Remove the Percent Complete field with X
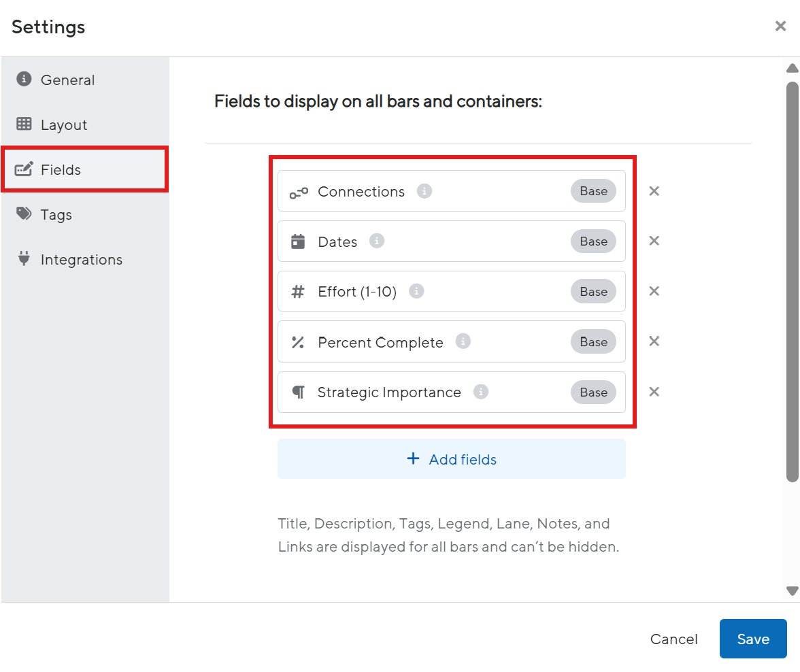This screenshot has width=800, height=672. (x=654, y=341)
